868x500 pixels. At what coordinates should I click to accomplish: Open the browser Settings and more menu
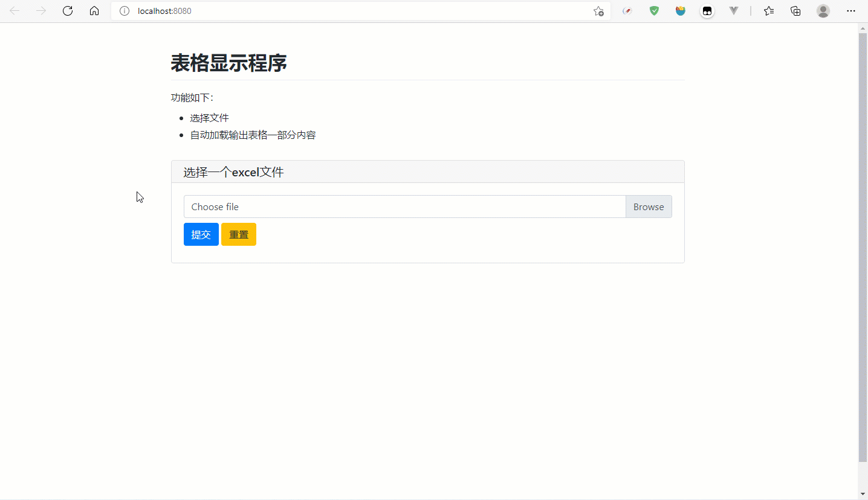point(851,11)
